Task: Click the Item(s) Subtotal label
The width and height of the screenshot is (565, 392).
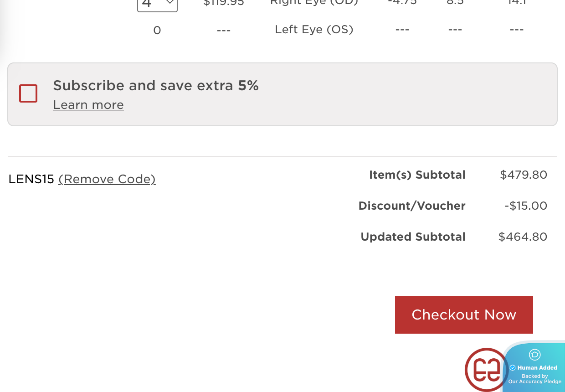Action: (x=417, y=175)
